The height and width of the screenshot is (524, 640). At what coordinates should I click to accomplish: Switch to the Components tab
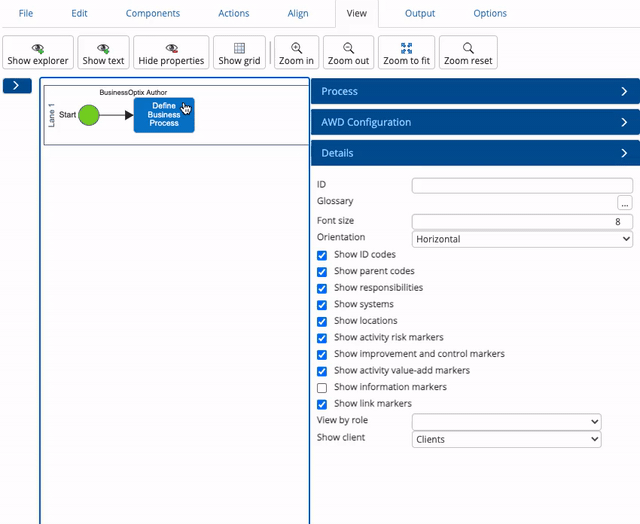pos(154,14)
